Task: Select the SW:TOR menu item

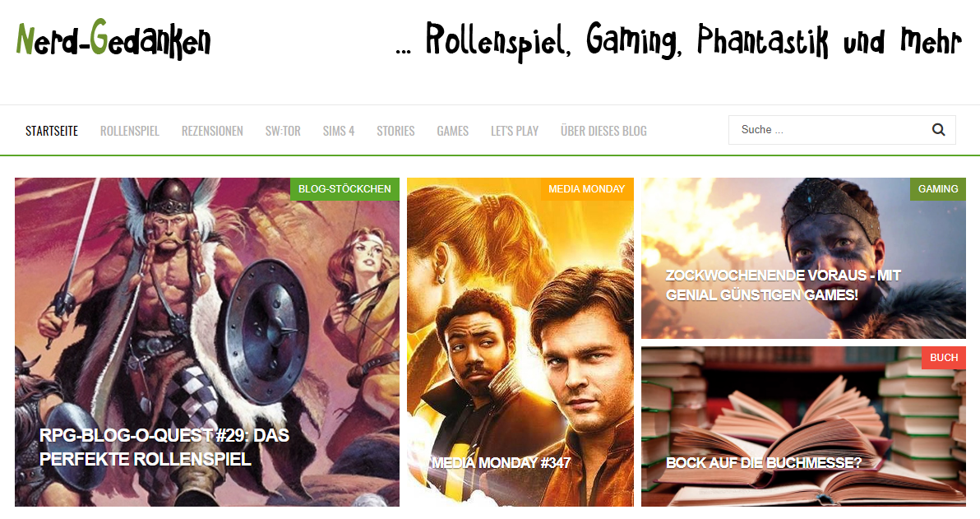Action: pos(283,131)
